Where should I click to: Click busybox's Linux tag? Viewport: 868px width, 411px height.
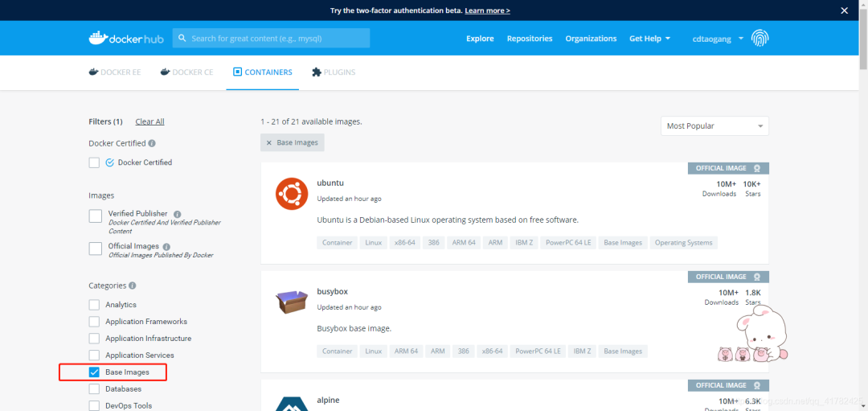(374, 351)
